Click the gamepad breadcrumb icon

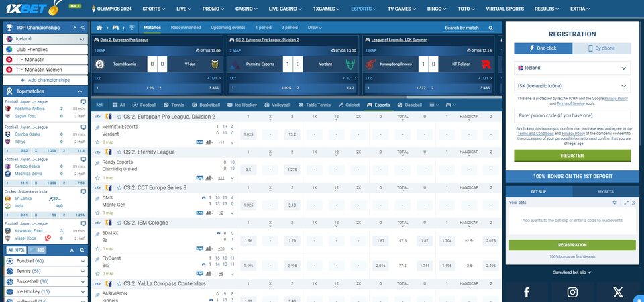pyautogui.click(x=115, y=28)
